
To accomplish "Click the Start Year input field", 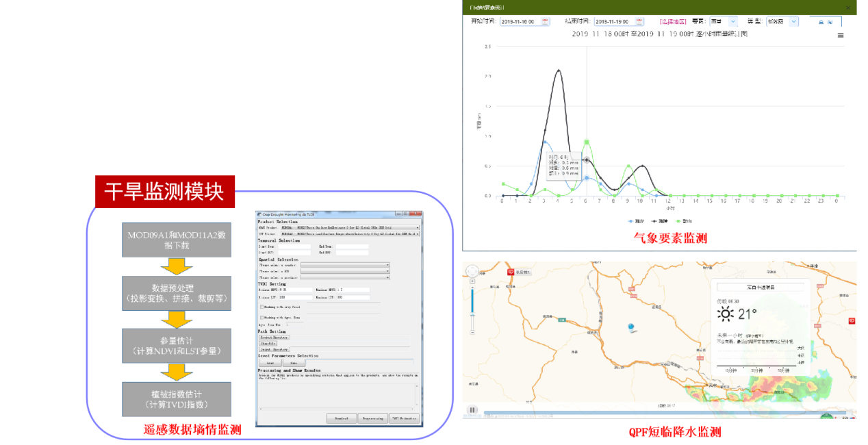I will (x=294, y=246).
